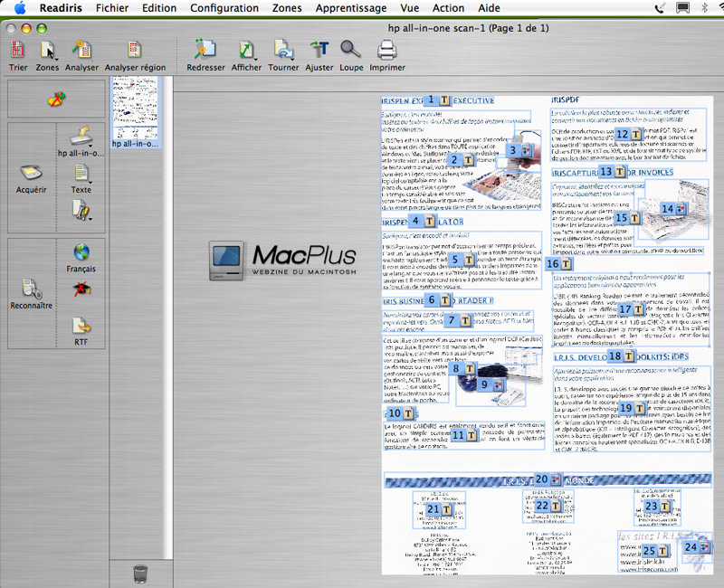The image size is (724, 588).
Task: Select the image zone 9 tag
Action: click(491, 385)
